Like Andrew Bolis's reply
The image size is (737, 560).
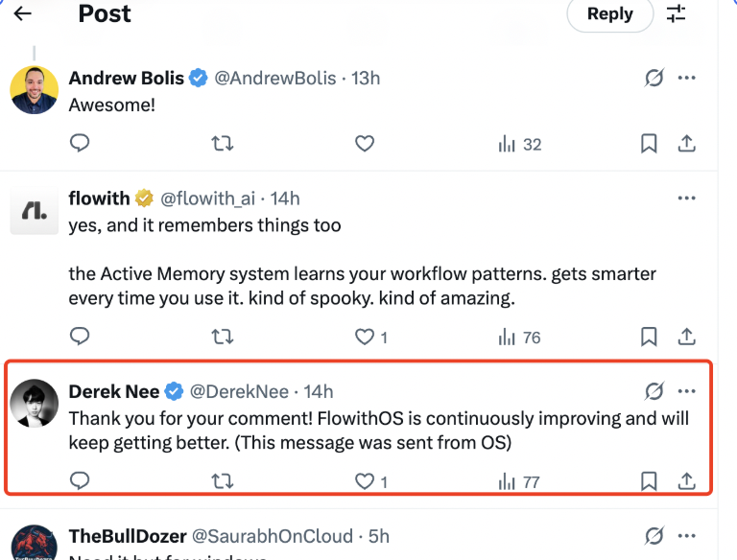coord(364,144)
